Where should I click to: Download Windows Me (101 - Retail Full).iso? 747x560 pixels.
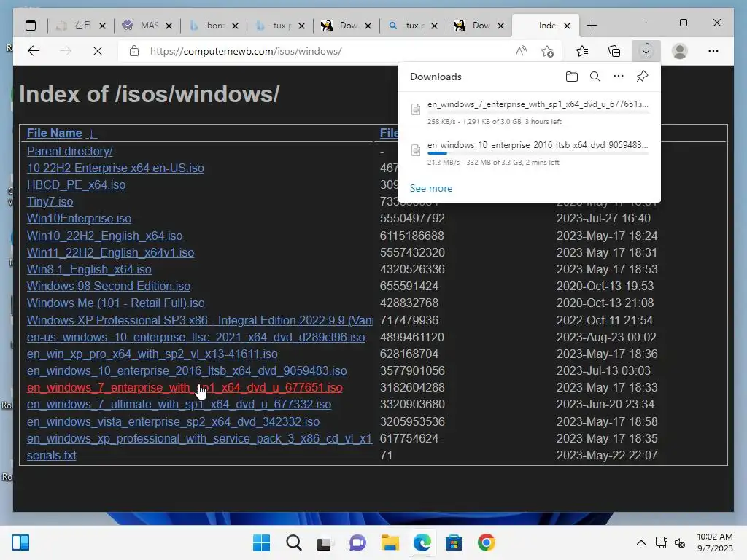click(x=116, y=303)
